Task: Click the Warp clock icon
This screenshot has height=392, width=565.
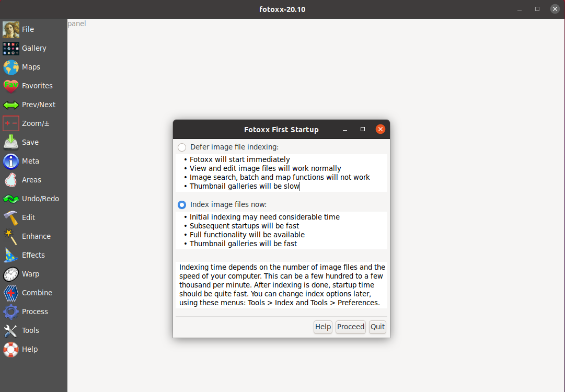Action: click(x=11, y=274)
